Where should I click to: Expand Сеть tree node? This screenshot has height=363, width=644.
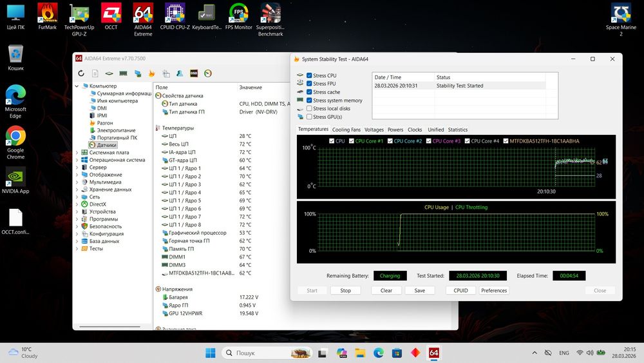[77, 197]
